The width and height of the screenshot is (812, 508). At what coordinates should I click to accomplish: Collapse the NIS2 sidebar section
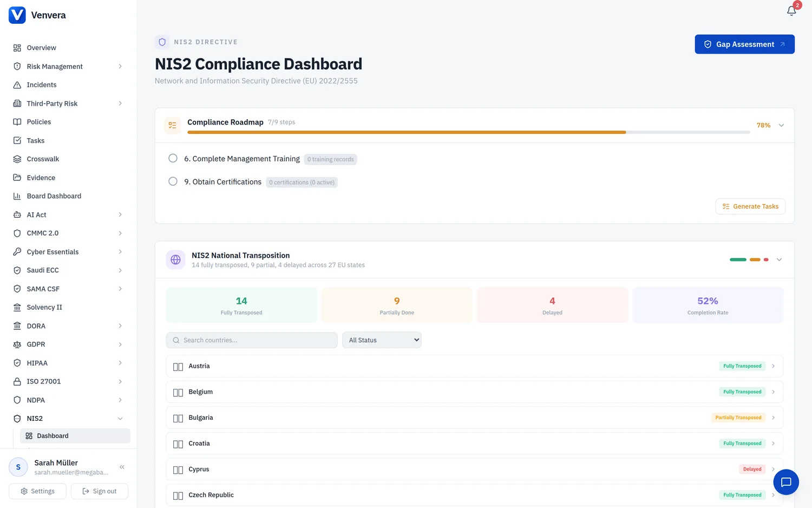coord(120,419)
